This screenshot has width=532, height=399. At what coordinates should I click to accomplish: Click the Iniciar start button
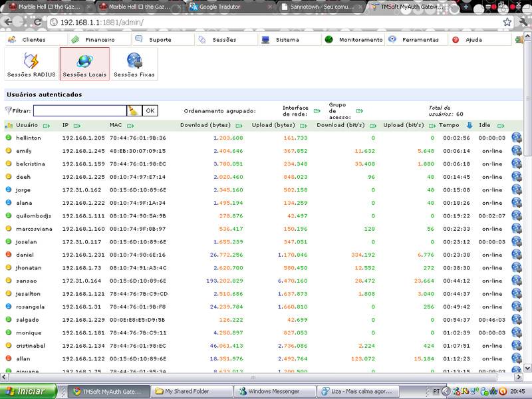(x=27, y=391)
